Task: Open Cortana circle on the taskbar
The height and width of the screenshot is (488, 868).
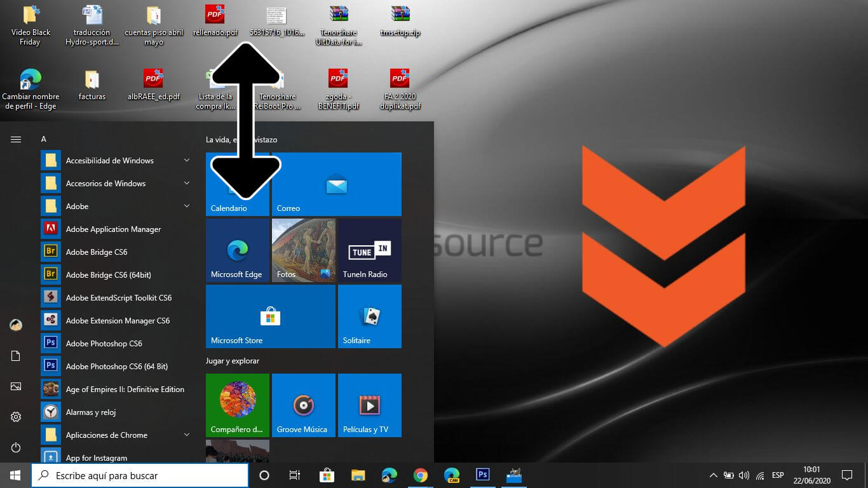Action: [x=264, y=475]
